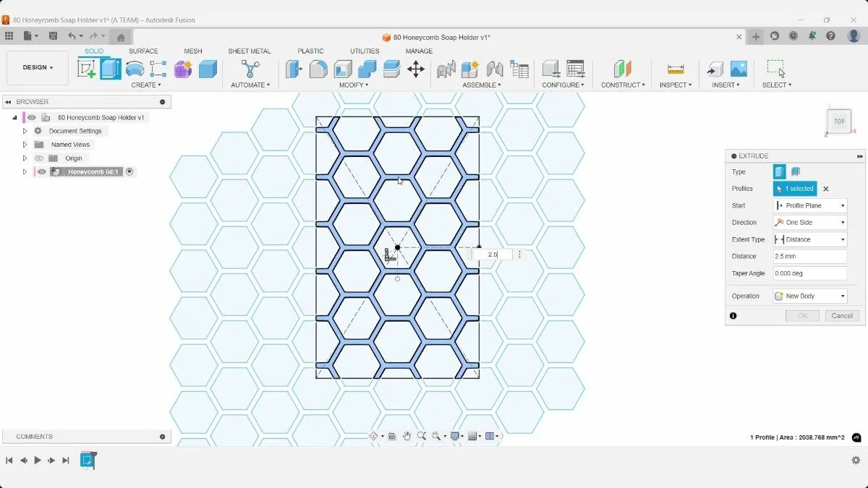Click the Taper Angle 0.000 deg field
The width and height of the screenshot is (868, 488).
809,273
